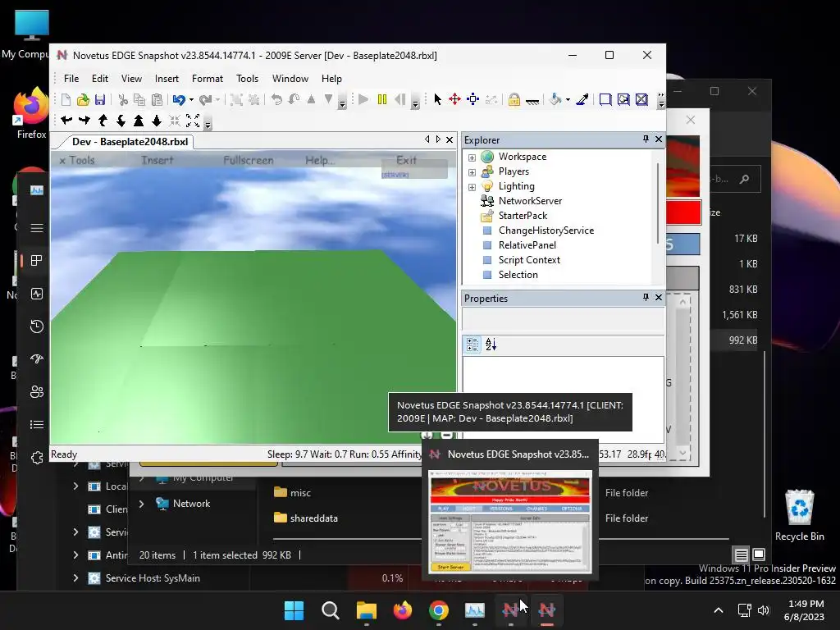
Task: Click the Copy toolbar icon
Action: [x=139, y=99]
